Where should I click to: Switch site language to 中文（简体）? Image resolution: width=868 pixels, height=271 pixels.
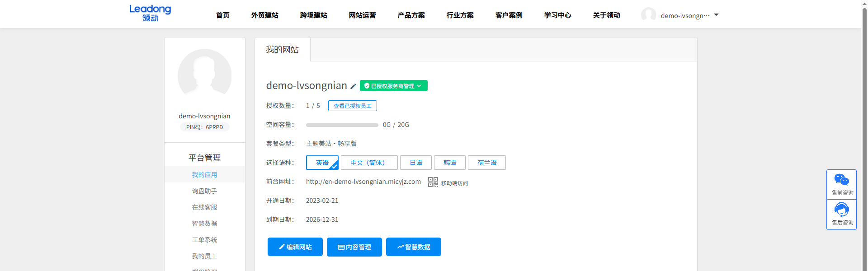[369, 163]
